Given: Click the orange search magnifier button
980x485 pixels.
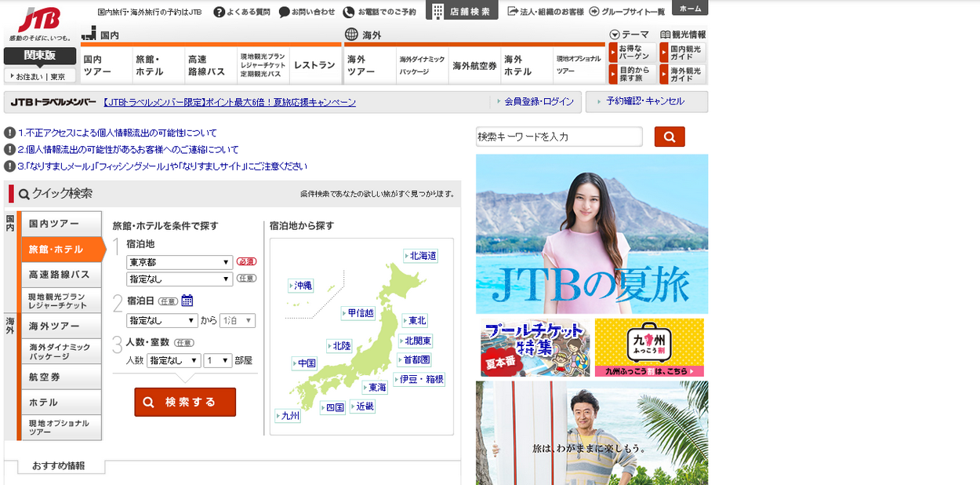Looking at the screenshot, I should pyautogui.click(x=669, y=137).
